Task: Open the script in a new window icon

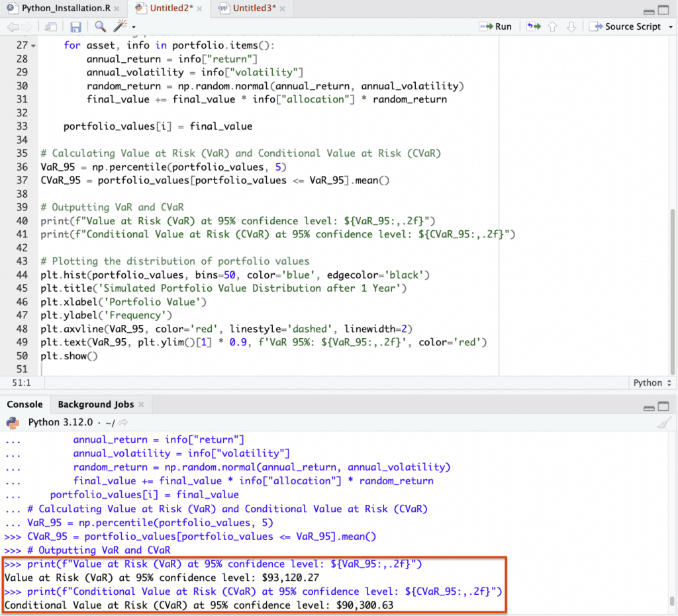Action: (x=50, y=26)
